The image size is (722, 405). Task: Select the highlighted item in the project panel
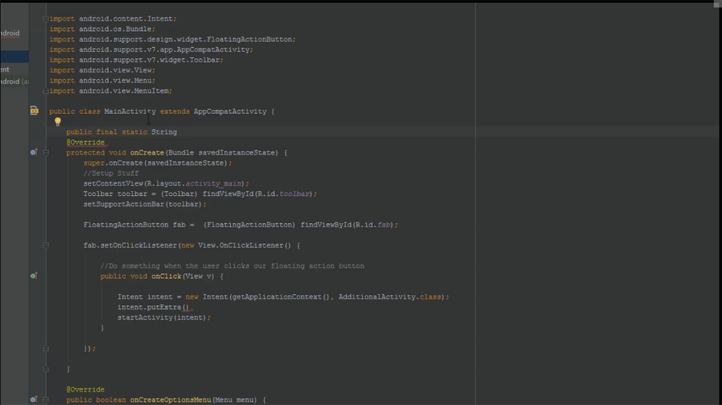[14, 57]
